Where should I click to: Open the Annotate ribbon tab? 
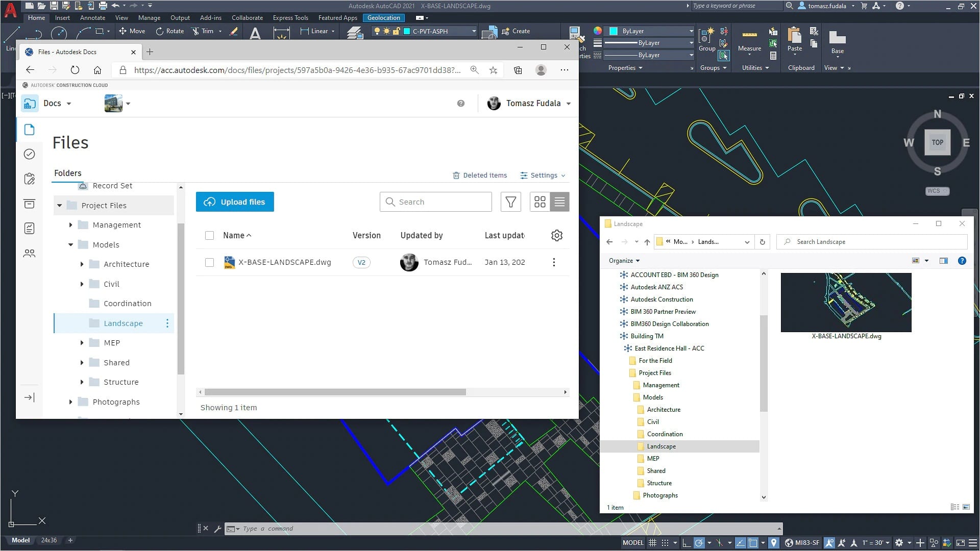pos(92,17)
